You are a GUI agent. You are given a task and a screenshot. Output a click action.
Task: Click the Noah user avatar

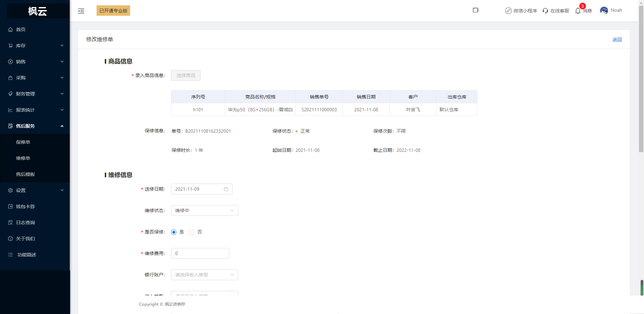604,11
